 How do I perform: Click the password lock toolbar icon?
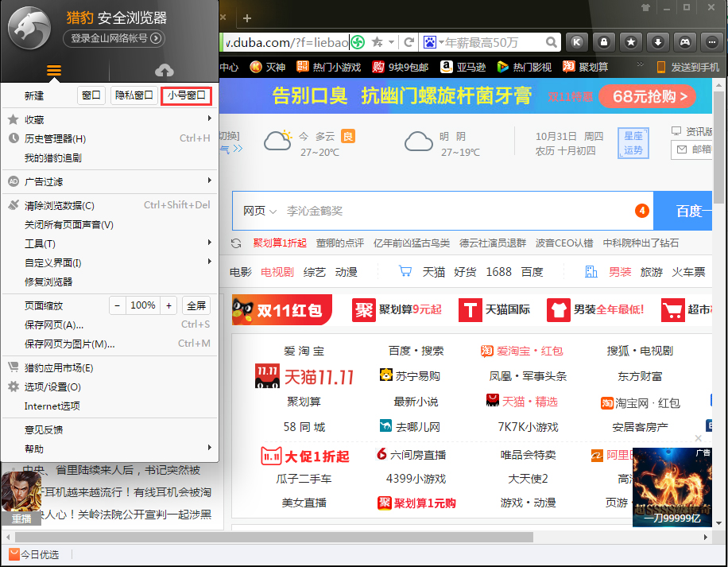(604, 42)
